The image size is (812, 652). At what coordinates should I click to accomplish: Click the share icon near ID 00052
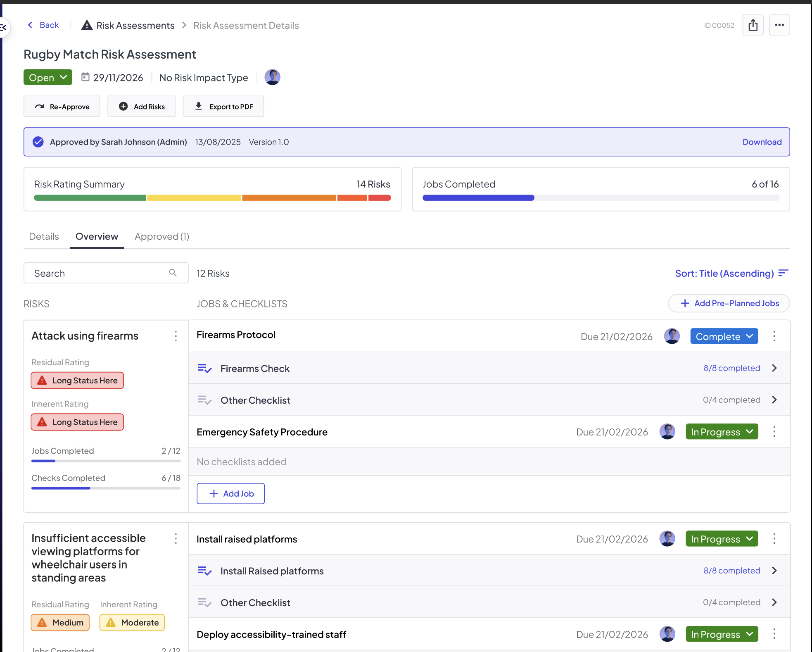pos(753,25)
